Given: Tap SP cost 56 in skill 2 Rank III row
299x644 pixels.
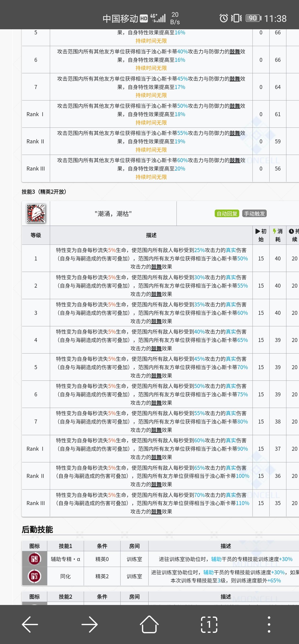Looking at the screenshot, I should point(278,168).
